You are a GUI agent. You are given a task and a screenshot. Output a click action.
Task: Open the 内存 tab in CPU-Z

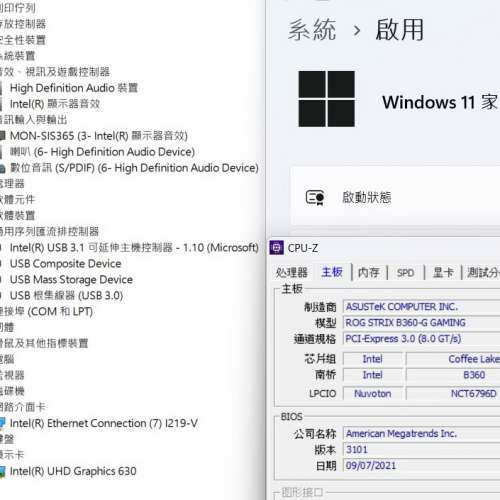369,273
